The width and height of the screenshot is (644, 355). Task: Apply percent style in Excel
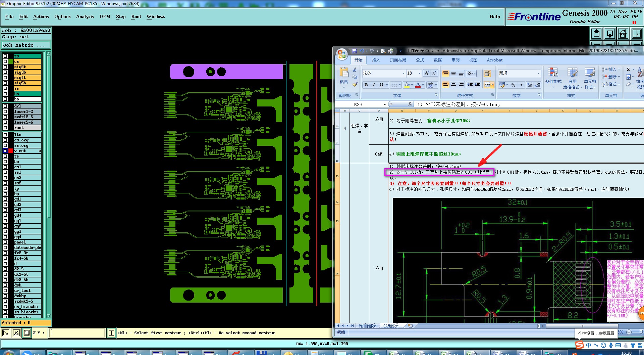[x=514, y=85]
